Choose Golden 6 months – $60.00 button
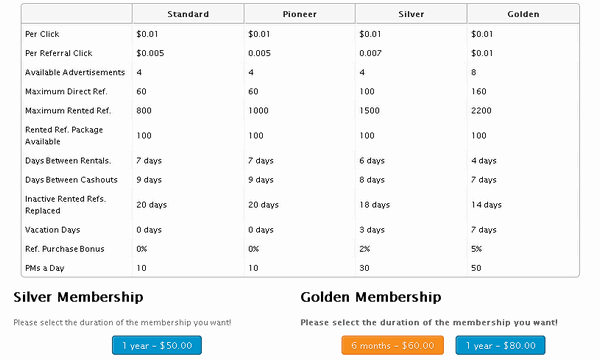The image size is (600, 360). 393,345
